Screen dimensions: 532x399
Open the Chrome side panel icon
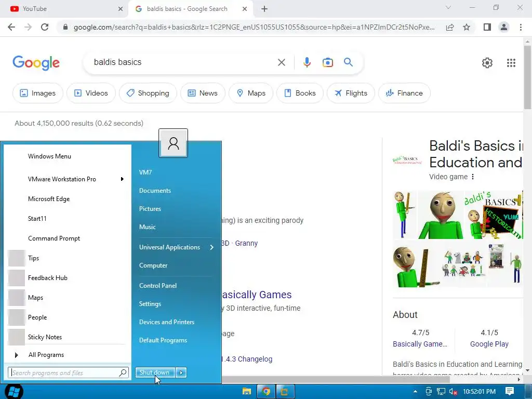(487, 27)
